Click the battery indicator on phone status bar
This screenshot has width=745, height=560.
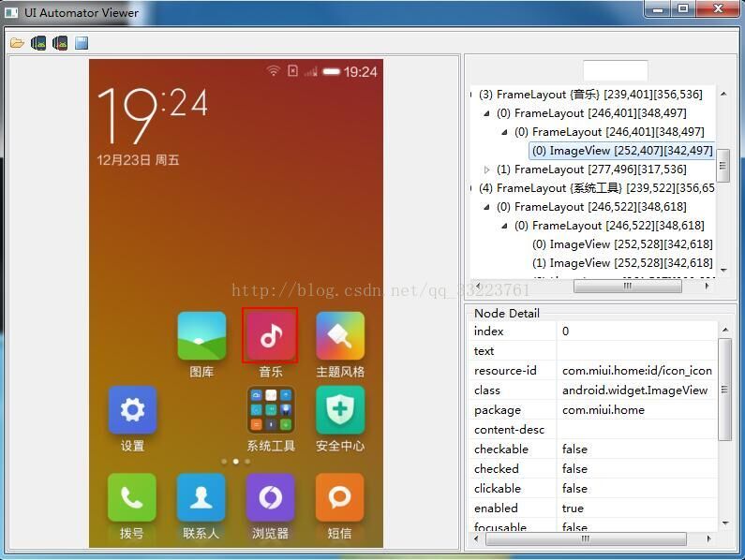click(x=332, y=72)
